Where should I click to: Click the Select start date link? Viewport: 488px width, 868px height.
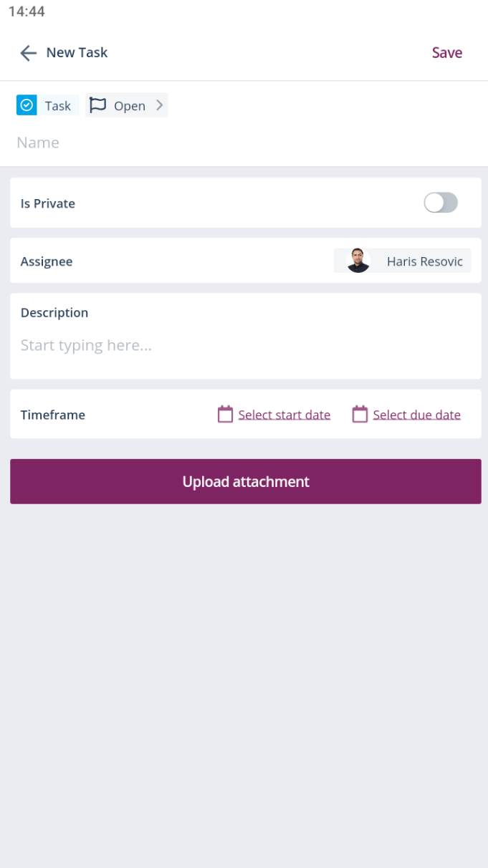(x=284, y=415)
